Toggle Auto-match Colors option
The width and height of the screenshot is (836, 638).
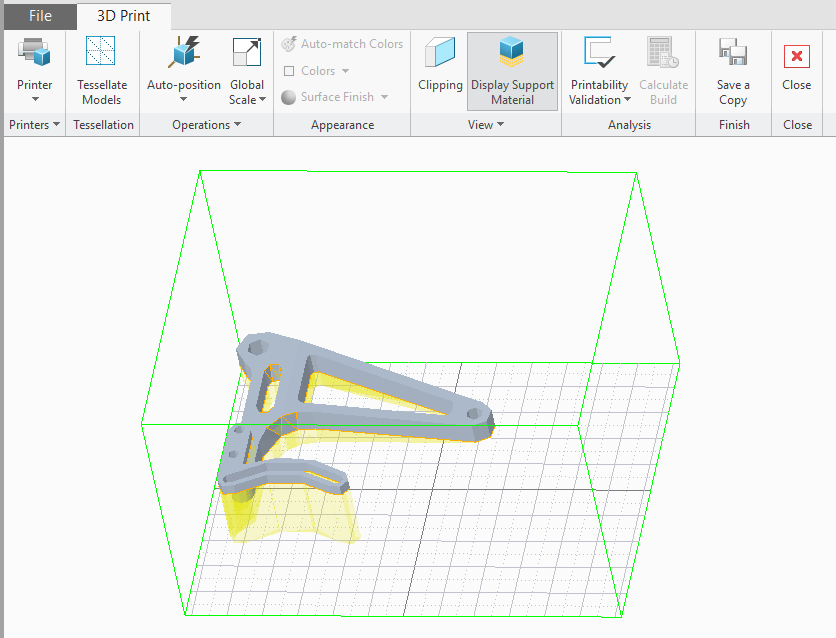(x=342, y=44)
